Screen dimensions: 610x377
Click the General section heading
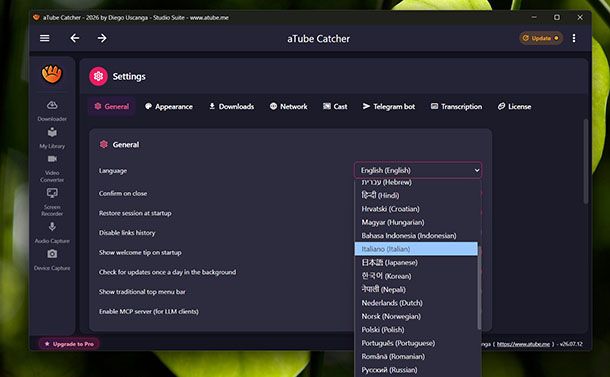(x=125, y=144)
